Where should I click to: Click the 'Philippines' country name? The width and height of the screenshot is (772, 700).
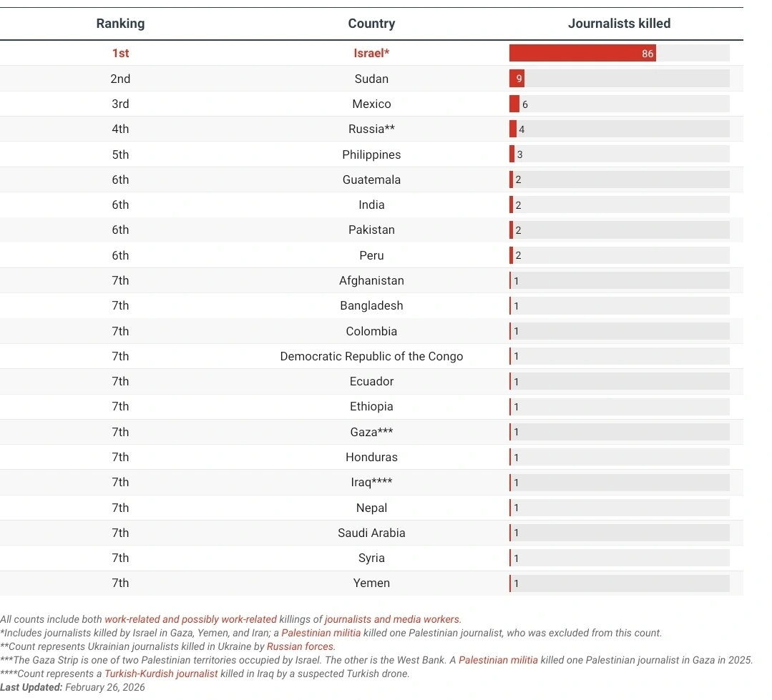tap(371, 154)
